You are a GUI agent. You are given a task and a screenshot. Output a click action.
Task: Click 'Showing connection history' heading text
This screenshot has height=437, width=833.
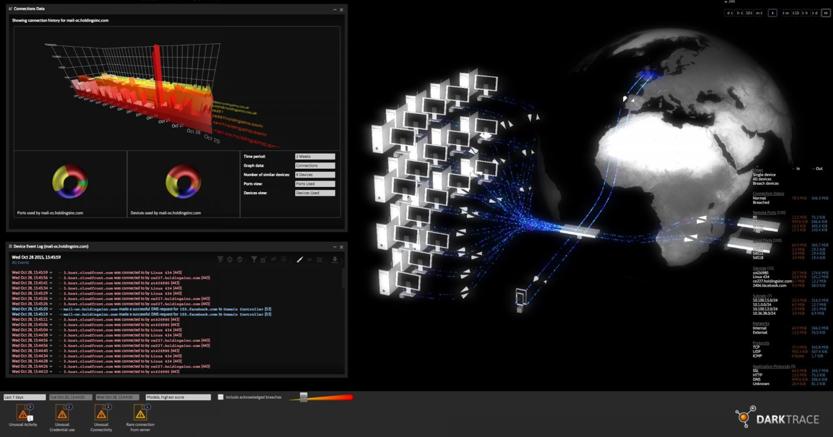(x=60, y=20)
